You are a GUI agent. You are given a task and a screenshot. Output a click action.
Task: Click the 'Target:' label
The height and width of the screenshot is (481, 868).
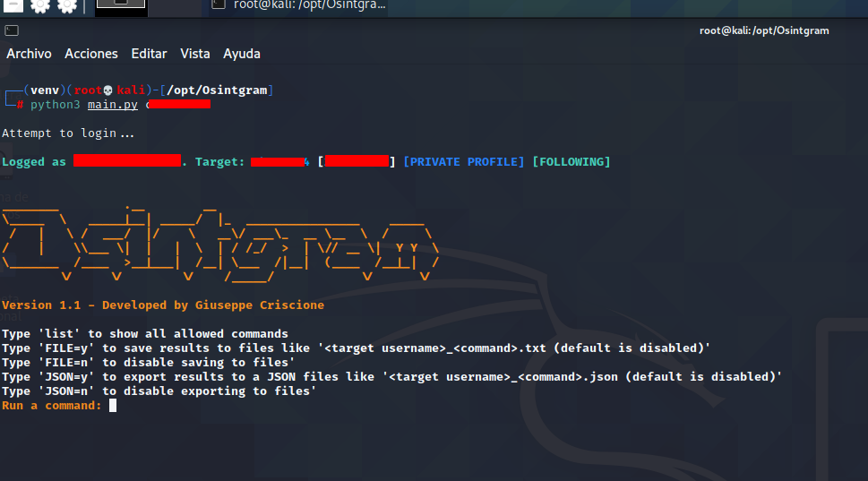click(219, 162)
